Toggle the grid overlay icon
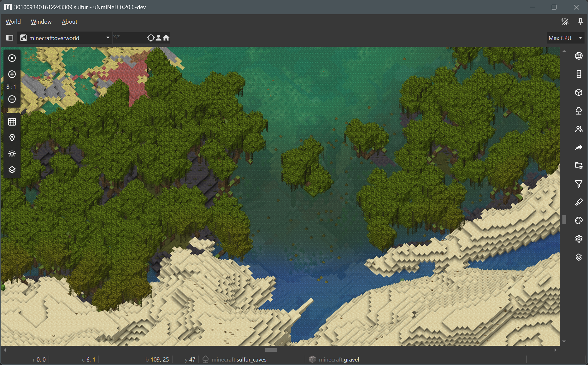The width and height of the screenshot is (588, 365). point(12,122)
